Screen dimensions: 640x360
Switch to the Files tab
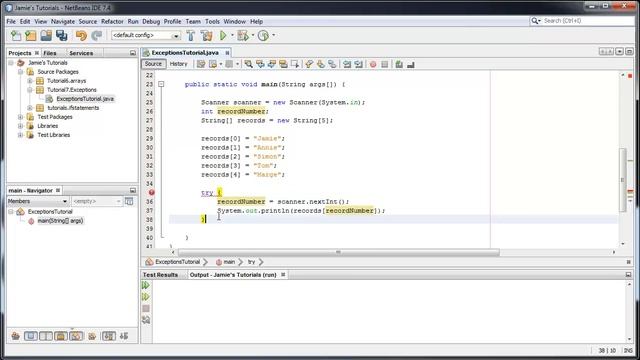coord(50,53)
